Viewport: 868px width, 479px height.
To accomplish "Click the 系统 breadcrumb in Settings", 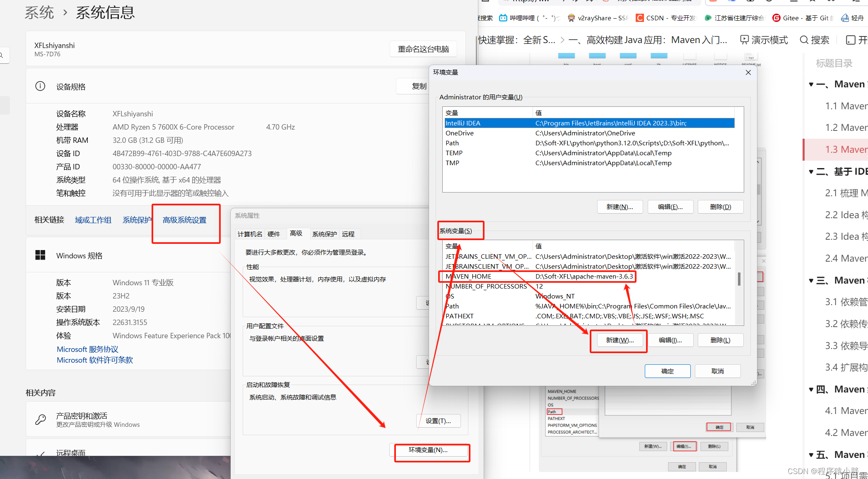I will tap(39, 12).
